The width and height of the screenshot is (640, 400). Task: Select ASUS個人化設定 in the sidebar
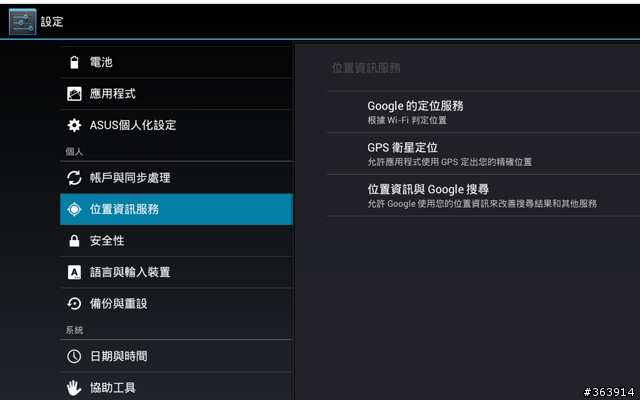(x=176, y=125)
